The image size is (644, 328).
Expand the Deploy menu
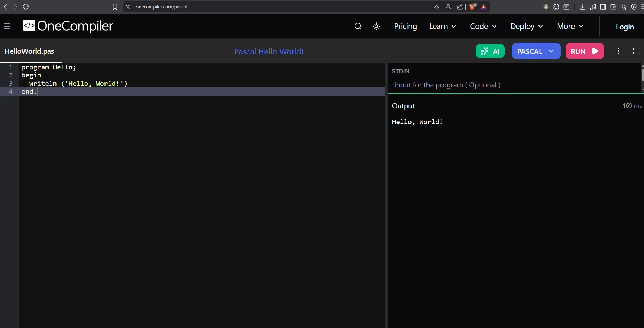(x=526, y=26)
